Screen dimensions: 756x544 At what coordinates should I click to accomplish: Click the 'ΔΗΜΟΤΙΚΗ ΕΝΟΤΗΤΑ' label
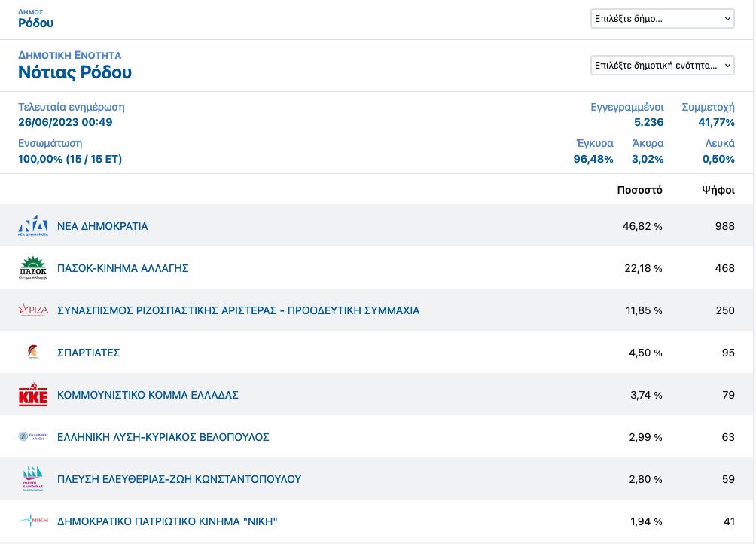pos(70,55)
